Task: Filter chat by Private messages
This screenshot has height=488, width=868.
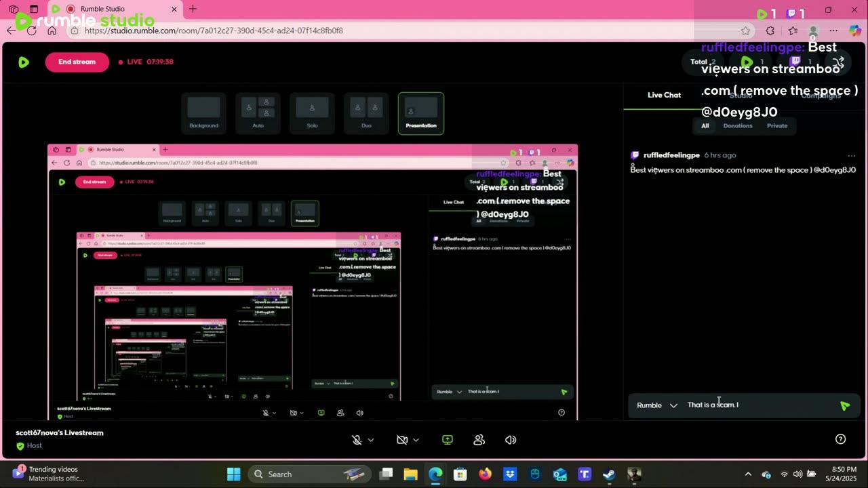Action: (x=777, y=125)
